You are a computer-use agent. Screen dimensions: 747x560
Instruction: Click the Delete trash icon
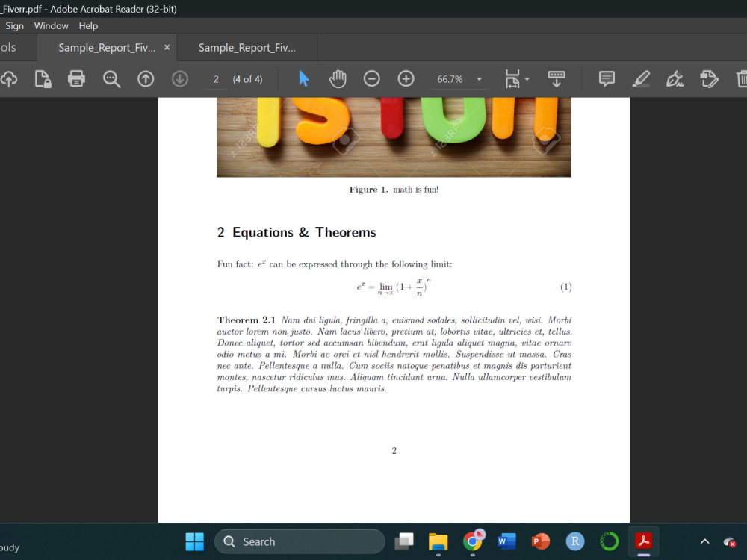pos(741,78)
